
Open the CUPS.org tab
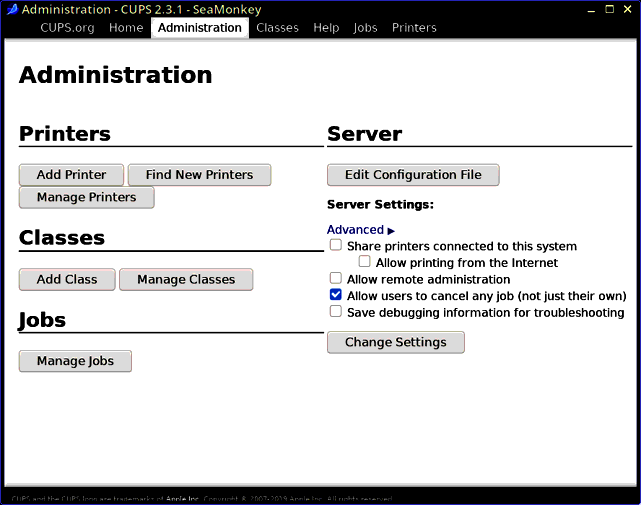(x=67, y=27)
